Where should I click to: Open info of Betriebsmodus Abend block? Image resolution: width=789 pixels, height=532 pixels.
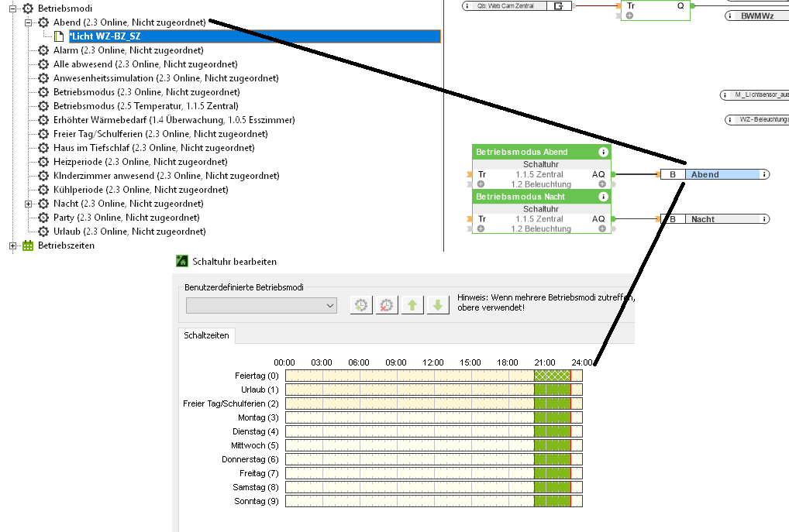pos(603,152)
